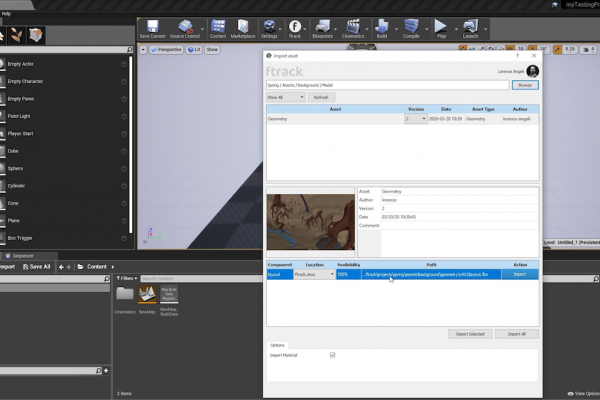Viewport: 600px width, 400px height.
Task: Open the Settings toolbar icon
Action: point(269,29)
